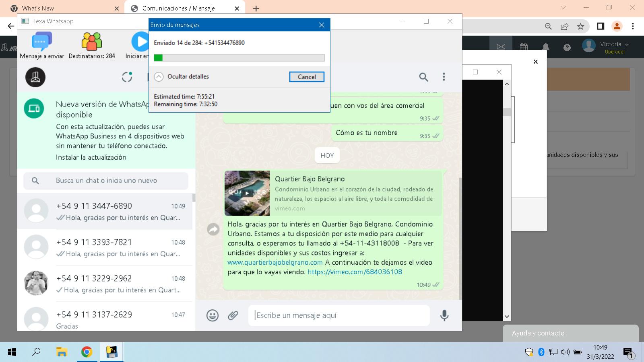The width and height of the screenshot is (644, 362).
Task: Click the HOY date label
Action: pyautogui.click(x=327, y=155)
